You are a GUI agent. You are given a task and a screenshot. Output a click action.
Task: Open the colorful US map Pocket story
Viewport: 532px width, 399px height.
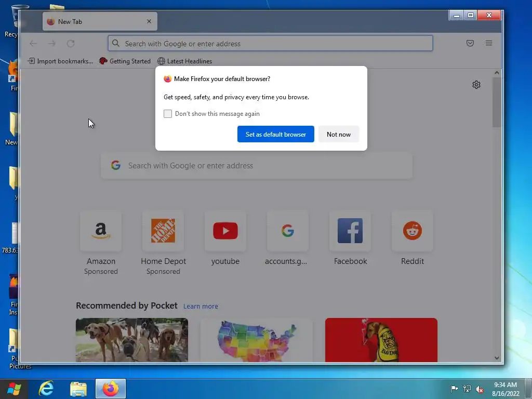coord(257,340)
